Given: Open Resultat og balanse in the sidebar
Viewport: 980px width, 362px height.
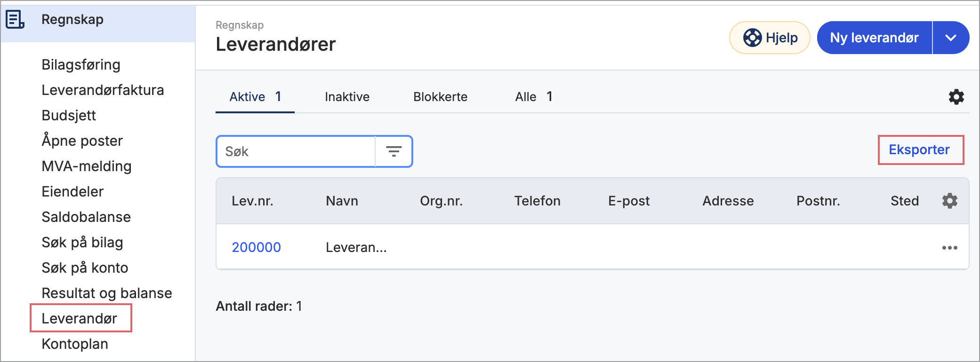Looking at the screenshot, I should tap(107, 293).
